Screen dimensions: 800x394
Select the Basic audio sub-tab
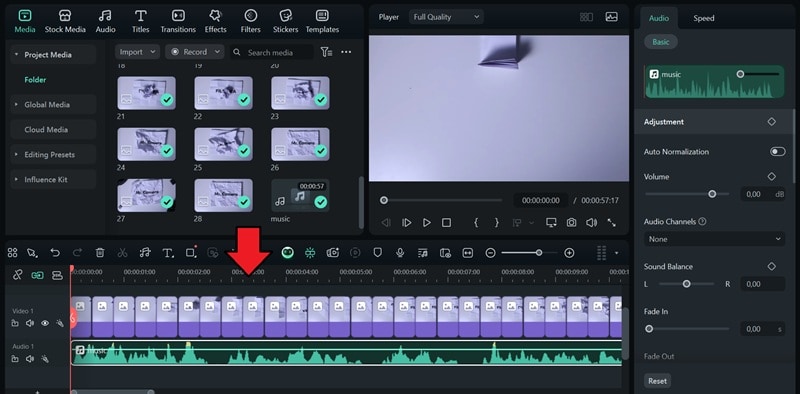pos(660,42)
